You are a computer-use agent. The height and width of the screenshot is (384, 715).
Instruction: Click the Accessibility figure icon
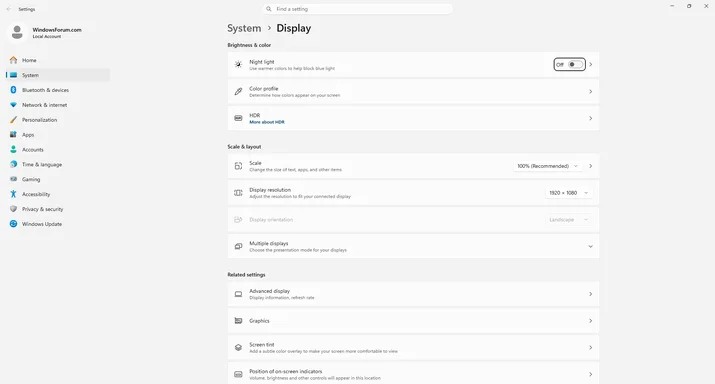coord(13,194)
